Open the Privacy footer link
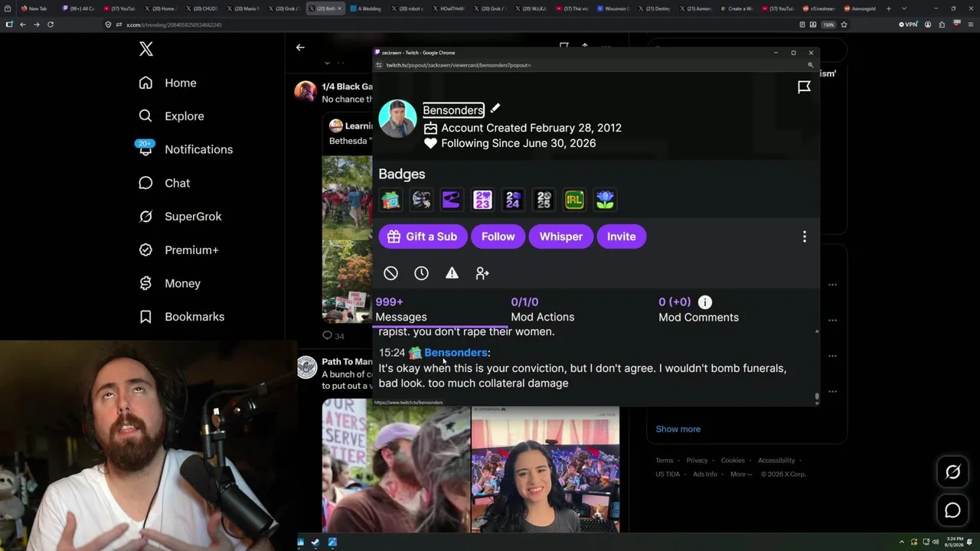Screen dimensions: 980x551 697,461
